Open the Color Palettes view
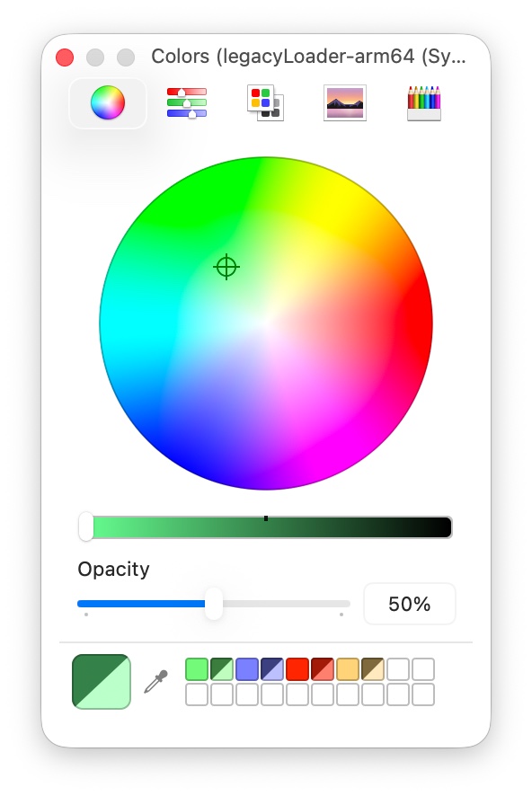532x796 pixels. click(x=264, y=102)
